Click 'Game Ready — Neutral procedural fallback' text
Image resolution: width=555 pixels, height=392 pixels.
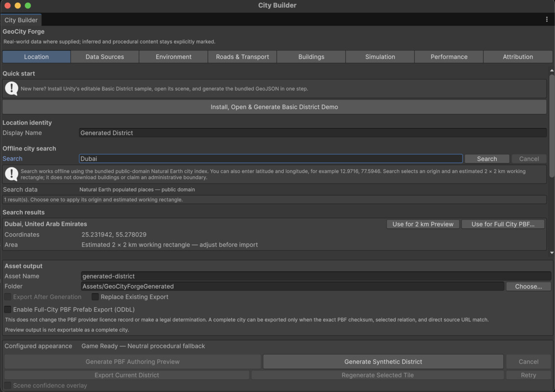tap(143, 346)
